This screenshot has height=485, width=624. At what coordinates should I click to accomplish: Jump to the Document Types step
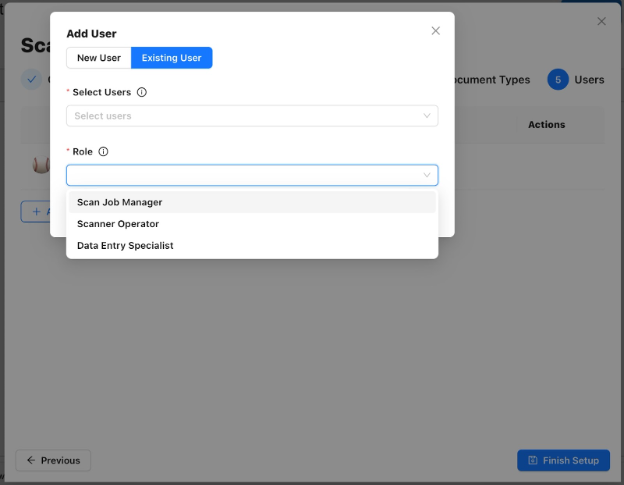(492, 80)
